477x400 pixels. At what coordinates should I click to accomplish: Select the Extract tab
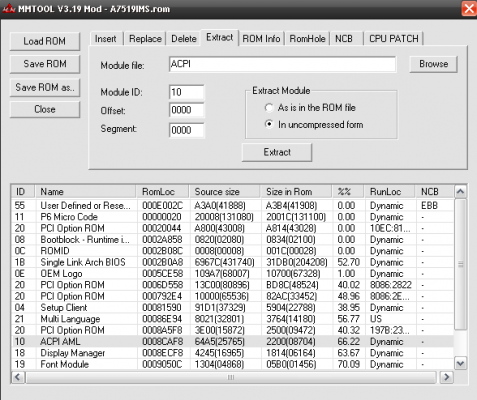[219, 37]
